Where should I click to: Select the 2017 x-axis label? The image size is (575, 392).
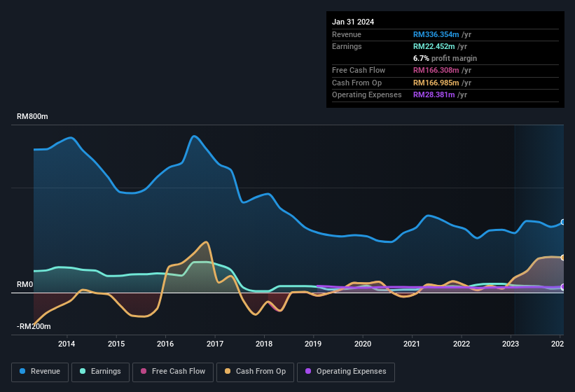[x=214, y=344]
